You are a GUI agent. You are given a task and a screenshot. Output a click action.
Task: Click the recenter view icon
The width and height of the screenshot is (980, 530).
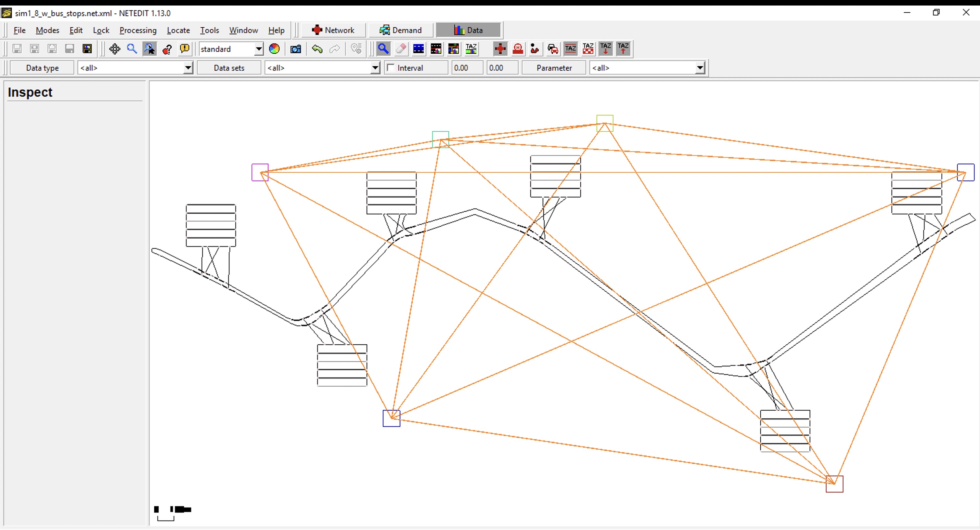click(x=114, y=49)
